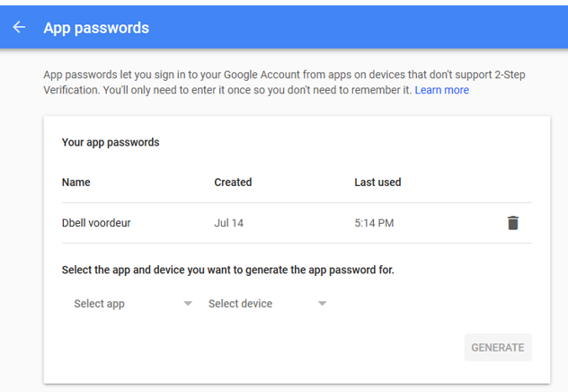Open the Select device dropdown
This screenshot has width=568, height=392.
pyautogui.click(x=267, y=304)
